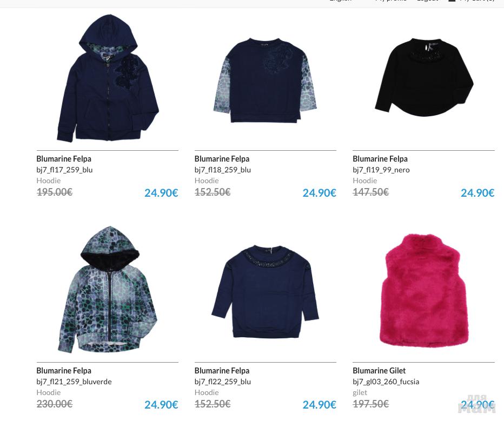Click 24.90€ price next to 195.00€

click(161, 193)
